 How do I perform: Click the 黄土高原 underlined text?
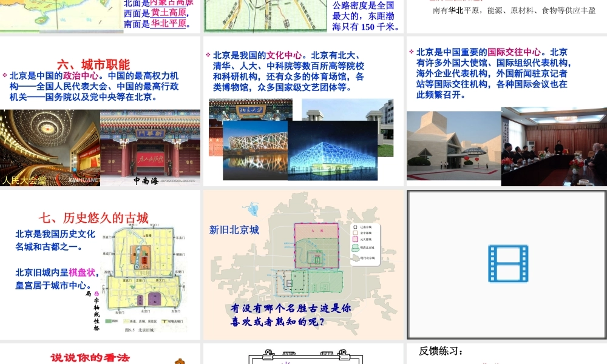click(x=169, y=13)
